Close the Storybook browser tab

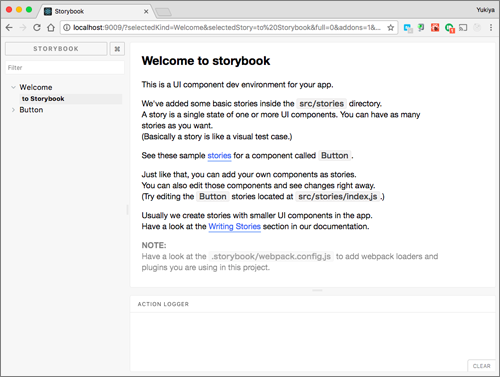(x=146, y=11)
